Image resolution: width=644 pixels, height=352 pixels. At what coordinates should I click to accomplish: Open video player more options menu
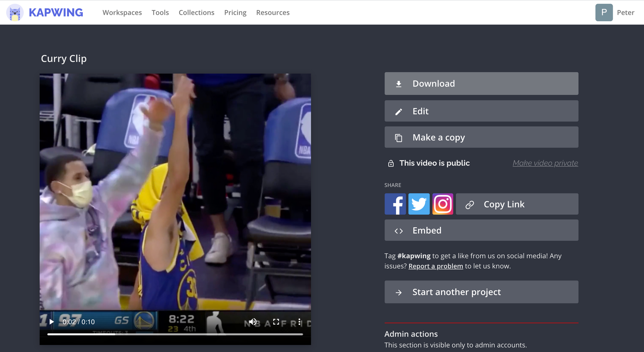tap(299, 322)
